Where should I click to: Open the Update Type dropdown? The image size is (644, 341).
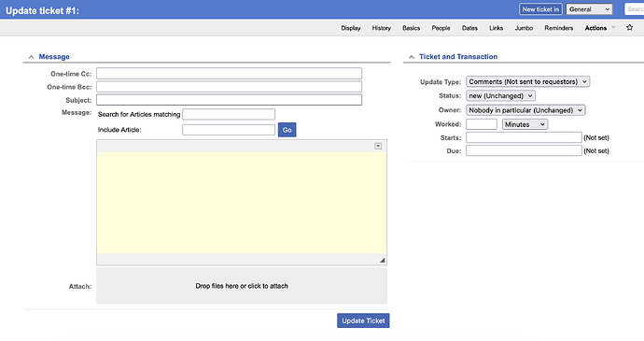point(527,81)
